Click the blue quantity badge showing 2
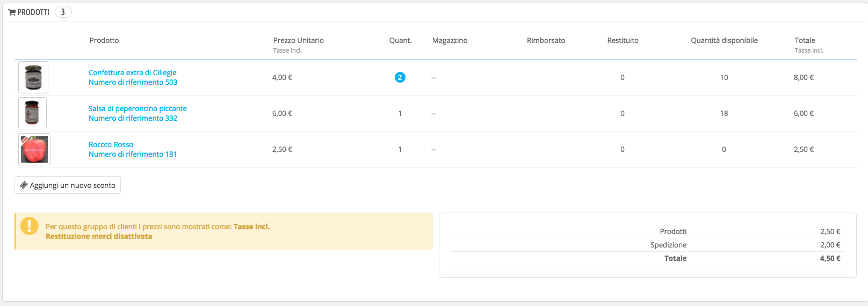 400,77
